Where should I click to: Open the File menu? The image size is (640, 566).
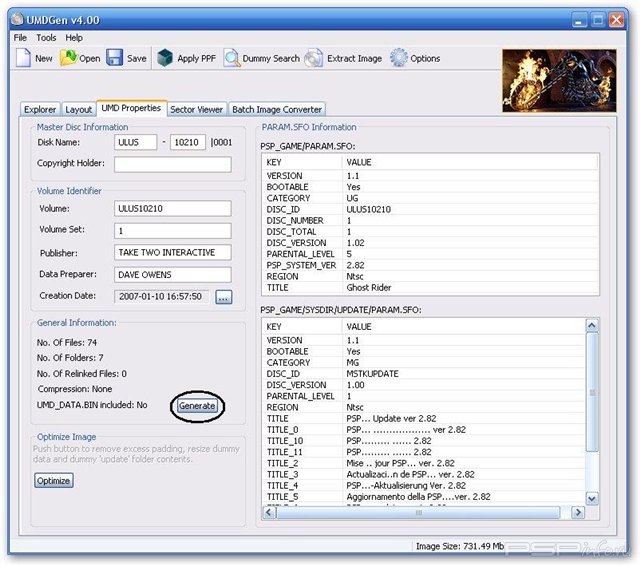click(20, 37)
